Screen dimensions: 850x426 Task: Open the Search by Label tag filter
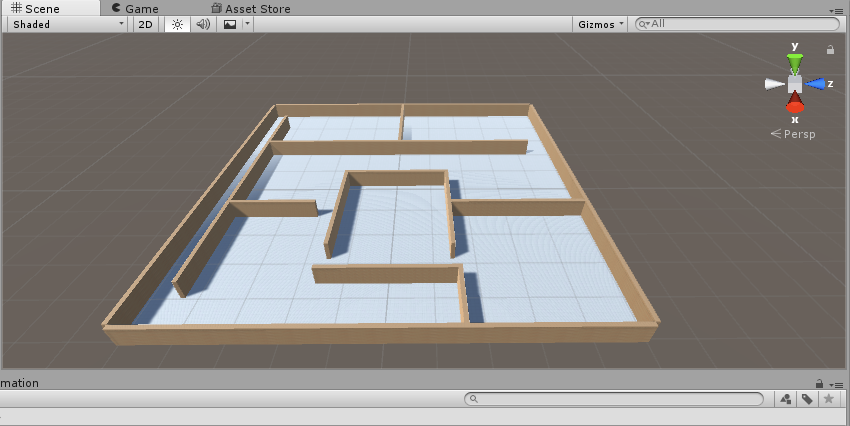tap(807, 399)
